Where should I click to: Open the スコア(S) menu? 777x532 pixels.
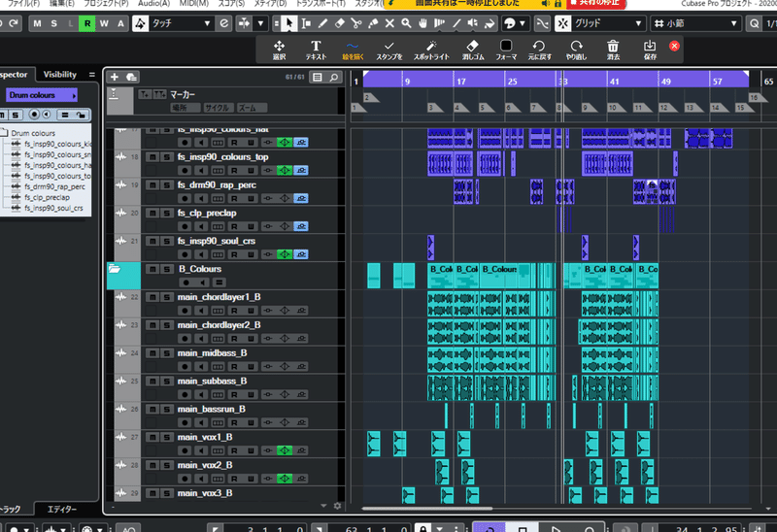click(231, 4)
